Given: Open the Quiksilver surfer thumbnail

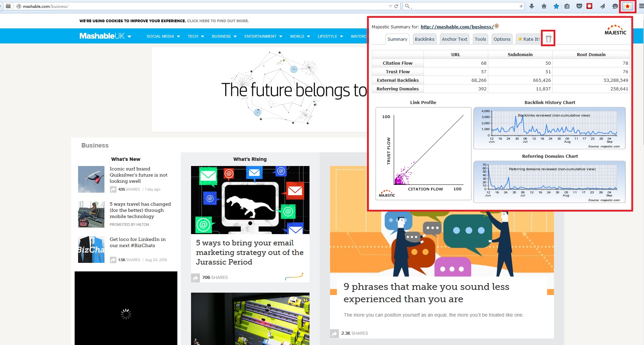Looking at the screenshot, I should (91, 179).
